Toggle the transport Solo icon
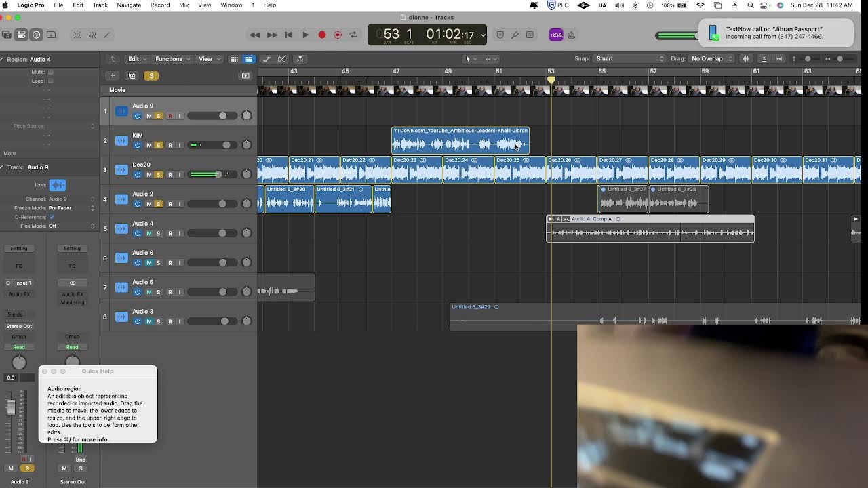Image resolution: width=868 pixels, height=488 pixels. pyautogui.click(x=530, y=35)
